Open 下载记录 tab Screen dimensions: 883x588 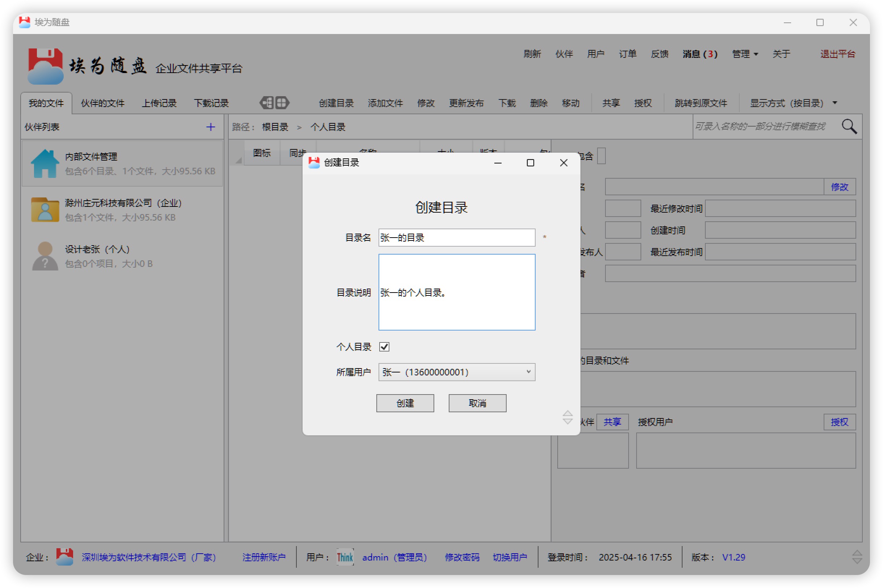(211, 103)
